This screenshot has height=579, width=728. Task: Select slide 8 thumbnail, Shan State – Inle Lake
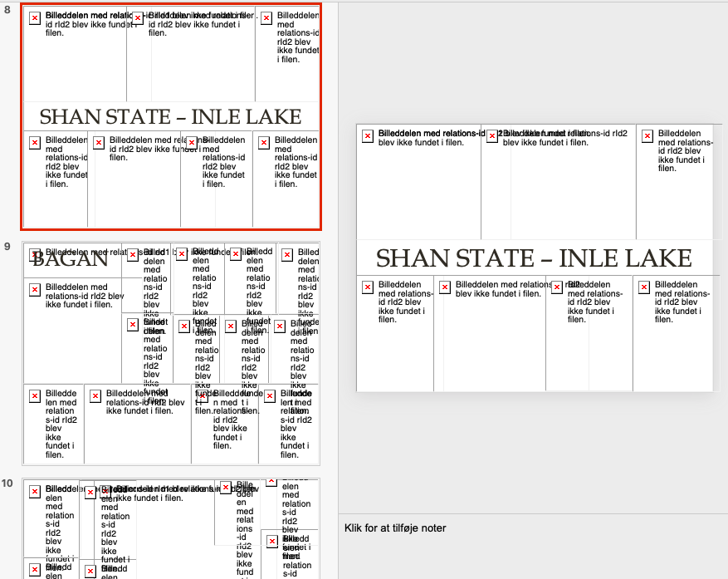tap(171, 117)
